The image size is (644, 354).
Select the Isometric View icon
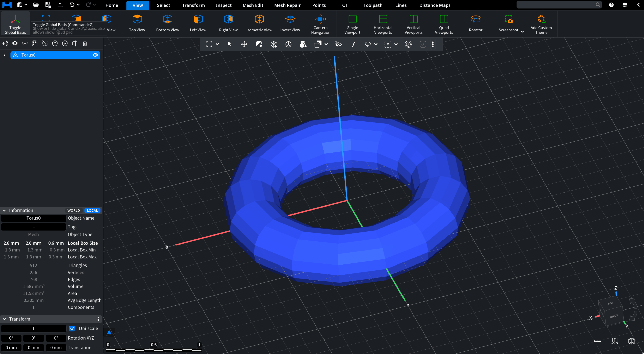coord(259,19)
